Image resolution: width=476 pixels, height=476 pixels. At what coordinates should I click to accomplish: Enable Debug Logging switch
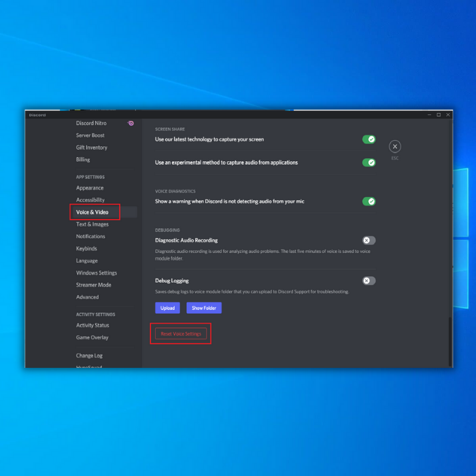(x=369, y=280)
